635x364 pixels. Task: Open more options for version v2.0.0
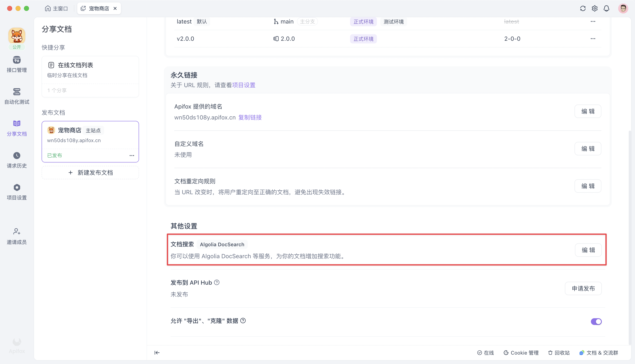[593, 38]
